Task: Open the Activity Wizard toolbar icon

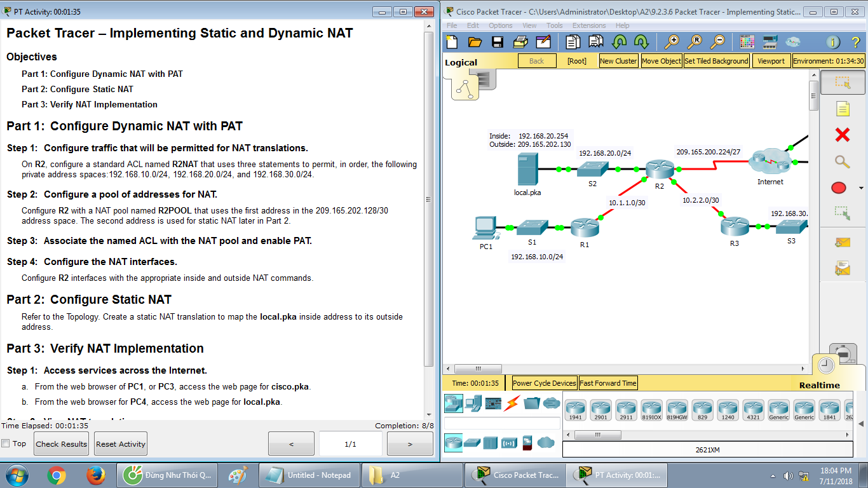Action: click(x=542, y=41)
